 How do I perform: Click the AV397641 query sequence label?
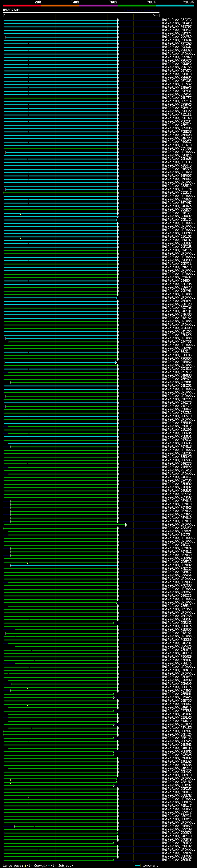pos(11,10)
